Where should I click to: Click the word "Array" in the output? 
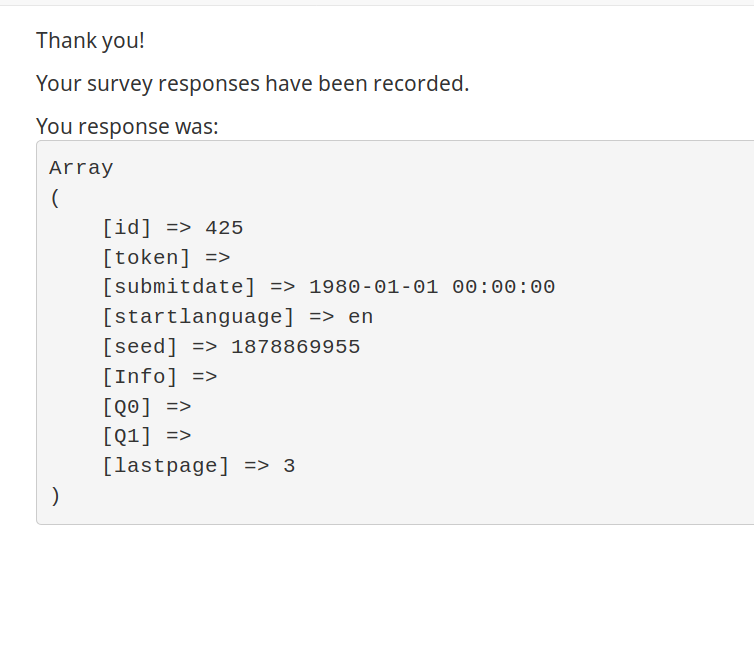click(81, 168)
